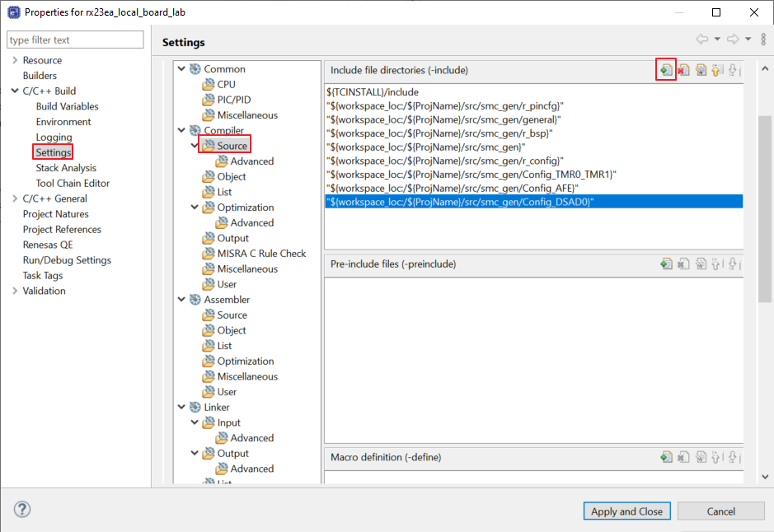
Task: Click Add icon for pre-include files
Action: (666, 264)
